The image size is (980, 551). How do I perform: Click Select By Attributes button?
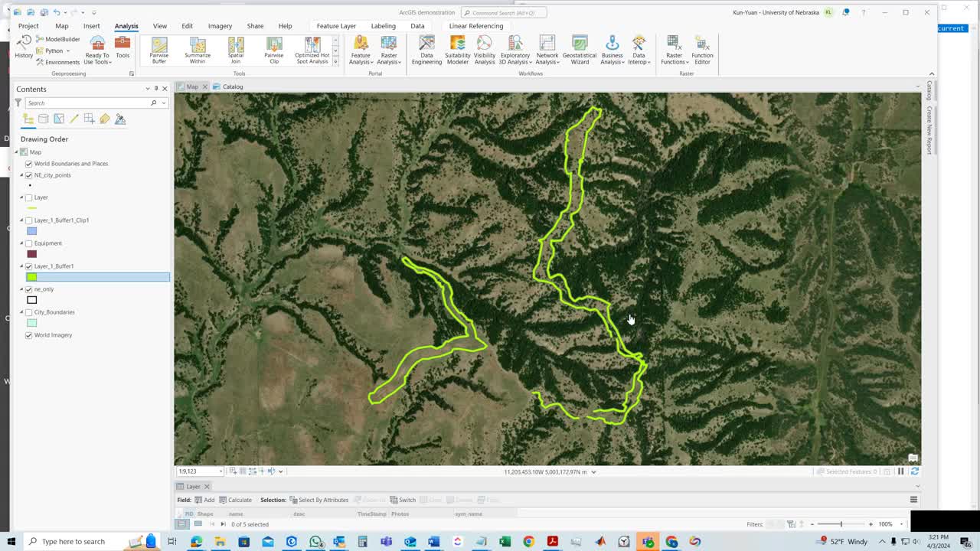pyautogui.click(x=318, y=500)
